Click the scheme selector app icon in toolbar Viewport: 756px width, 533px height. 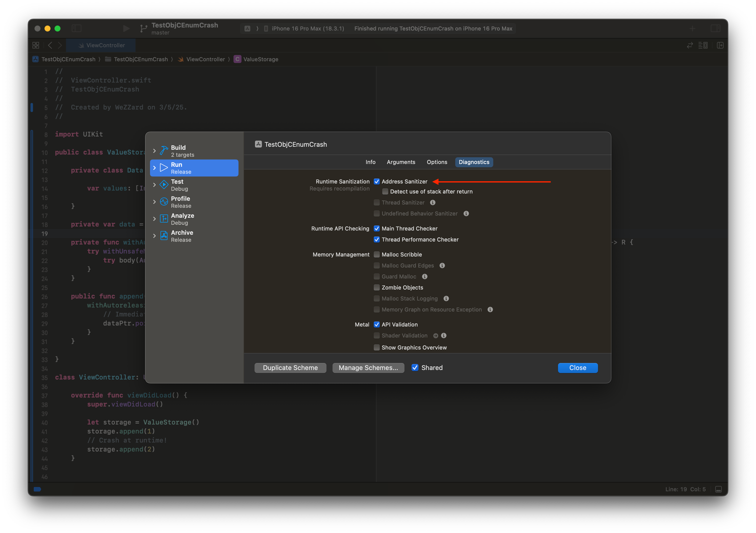(x=247, y=29)
